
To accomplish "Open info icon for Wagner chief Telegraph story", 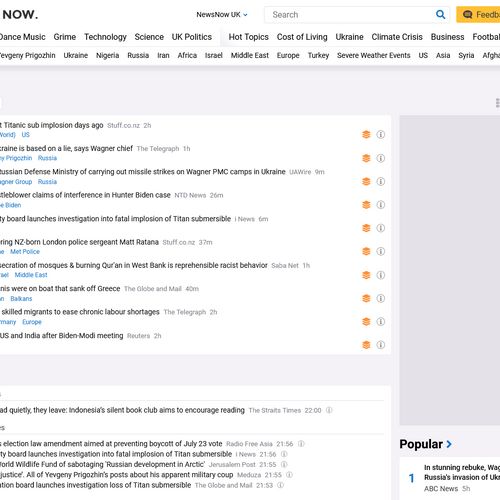I will (381, 158).
